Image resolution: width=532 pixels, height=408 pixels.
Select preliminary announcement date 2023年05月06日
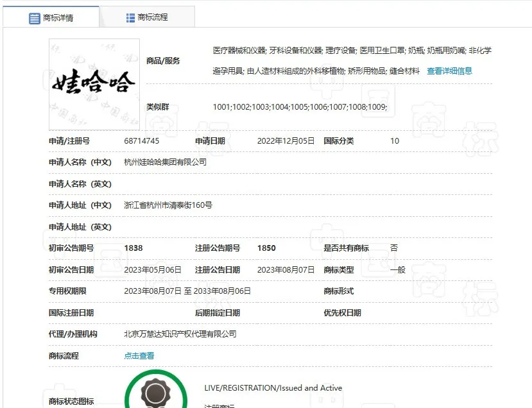(153, 269)
